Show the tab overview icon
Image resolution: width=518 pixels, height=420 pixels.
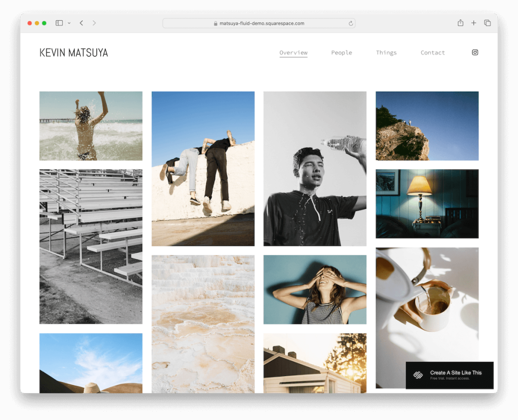[487, 23]
